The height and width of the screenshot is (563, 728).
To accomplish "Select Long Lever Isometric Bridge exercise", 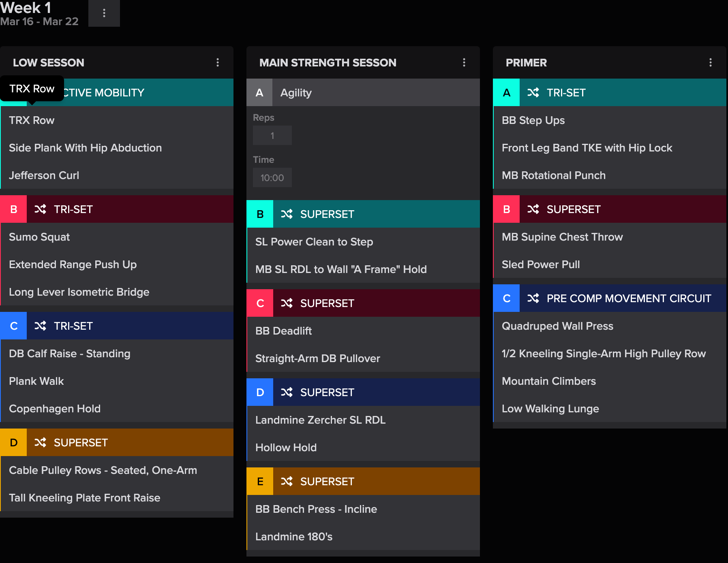I will coord(117,292).
